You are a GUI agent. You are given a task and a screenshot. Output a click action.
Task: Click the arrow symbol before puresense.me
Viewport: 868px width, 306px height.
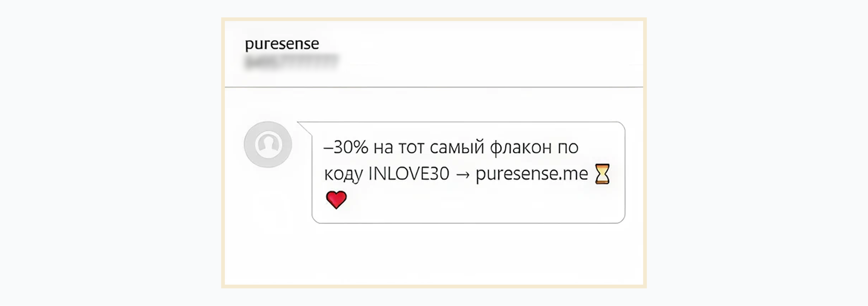pyautogui.click(x=463, y=175)
